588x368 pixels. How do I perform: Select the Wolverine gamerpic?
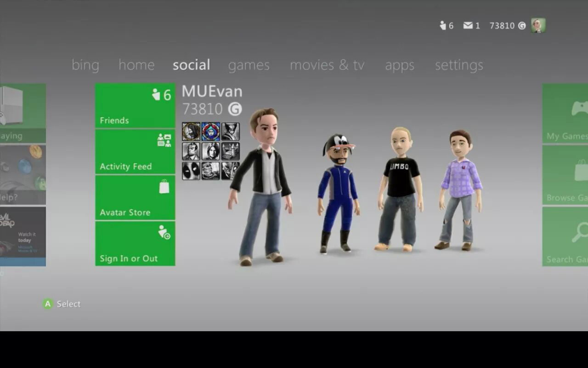231,131
